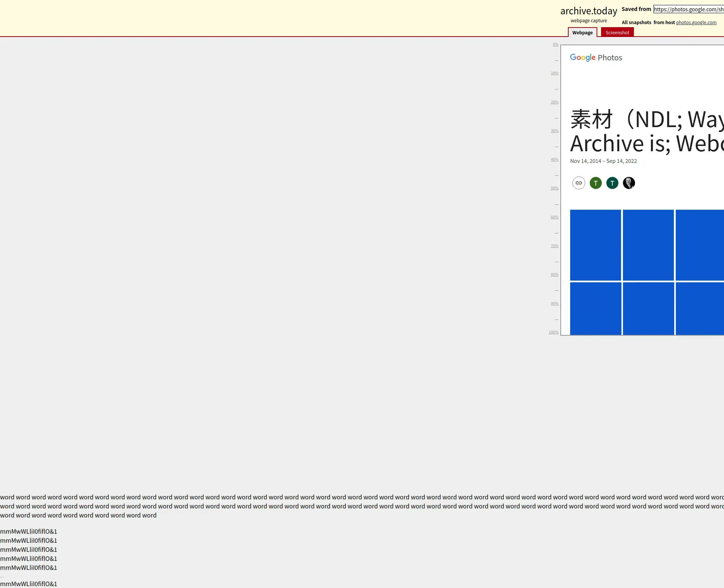Click the Saved from URL field
The image size is (724, 588).
pos(688,9)
